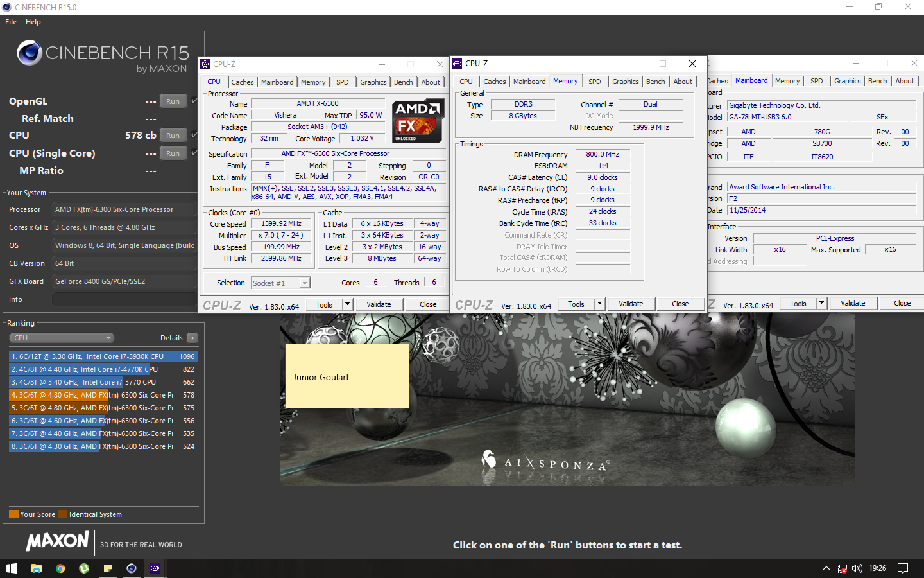Click the Details arrow in Ranking
The image size is (924, 578).
193,338
